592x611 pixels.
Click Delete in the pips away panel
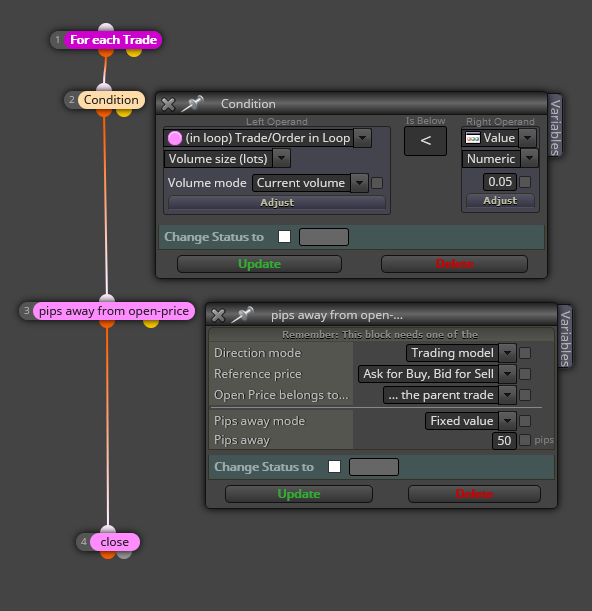point(474,494)
